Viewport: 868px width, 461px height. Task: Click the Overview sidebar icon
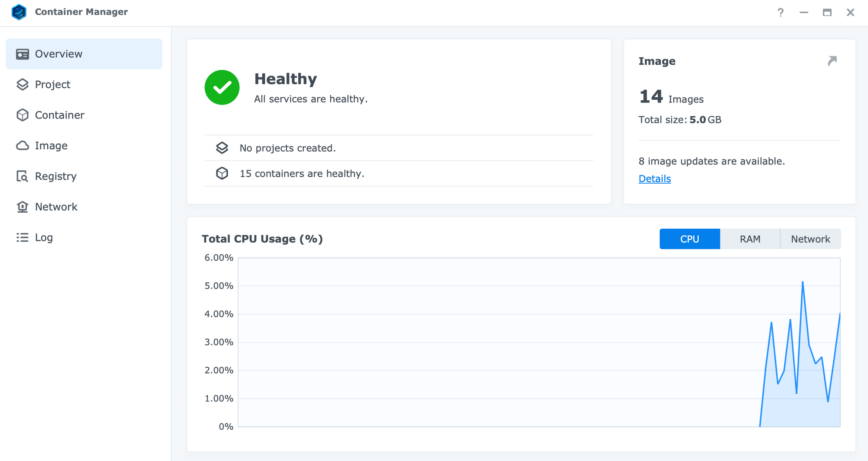[x=23, y=54]
